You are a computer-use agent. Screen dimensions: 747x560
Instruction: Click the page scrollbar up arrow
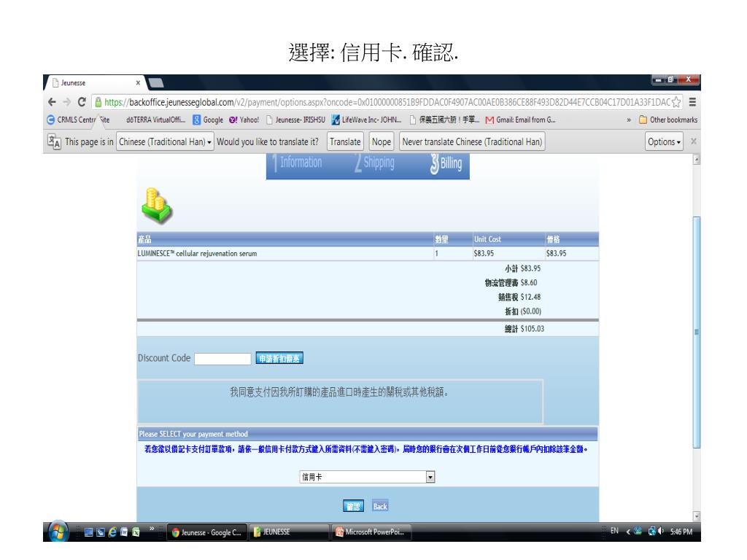[697, 160]
